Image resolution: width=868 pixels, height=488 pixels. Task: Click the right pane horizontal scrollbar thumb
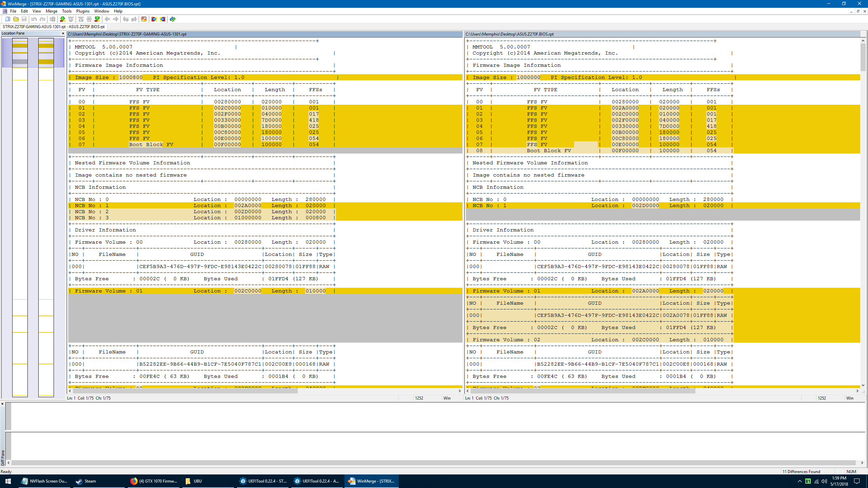(583, 391)
